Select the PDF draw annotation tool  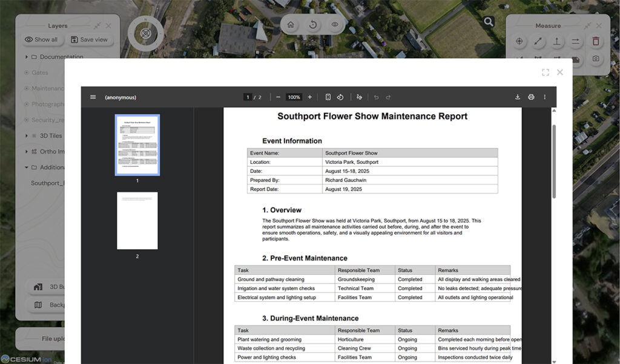359,97
